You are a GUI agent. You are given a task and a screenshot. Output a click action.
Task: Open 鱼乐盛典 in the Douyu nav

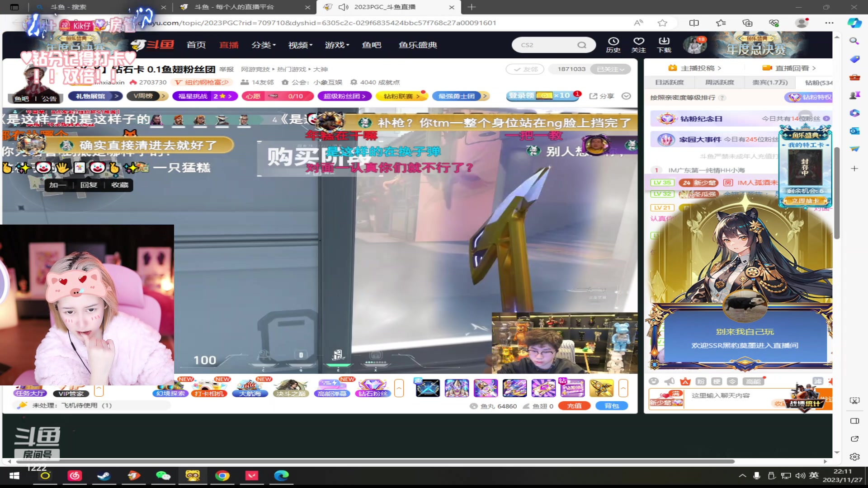(418, 45)
